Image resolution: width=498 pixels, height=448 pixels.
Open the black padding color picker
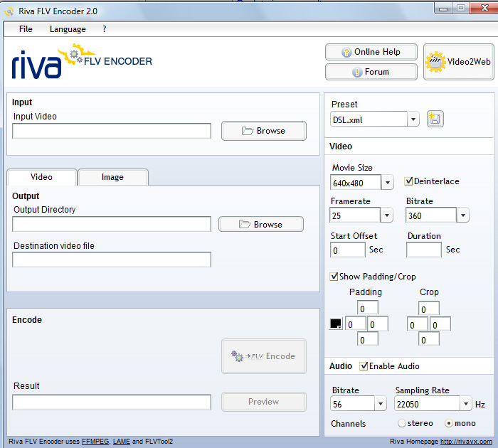336,324
